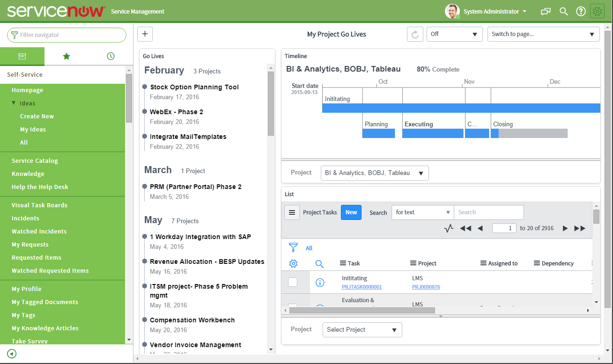Open the Project Tasks list context menu hamburger

pos(292,212)
